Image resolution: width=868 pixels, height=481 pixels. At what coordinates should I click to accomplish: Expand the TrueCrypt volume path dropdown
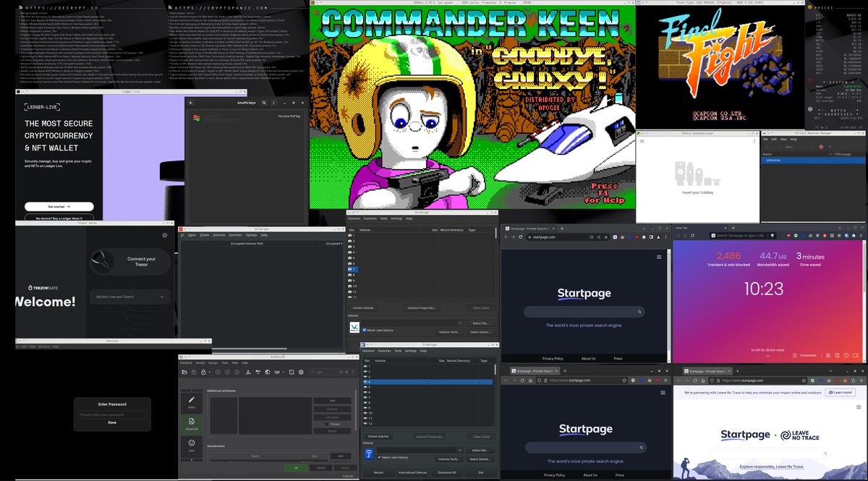pos(460,450)
